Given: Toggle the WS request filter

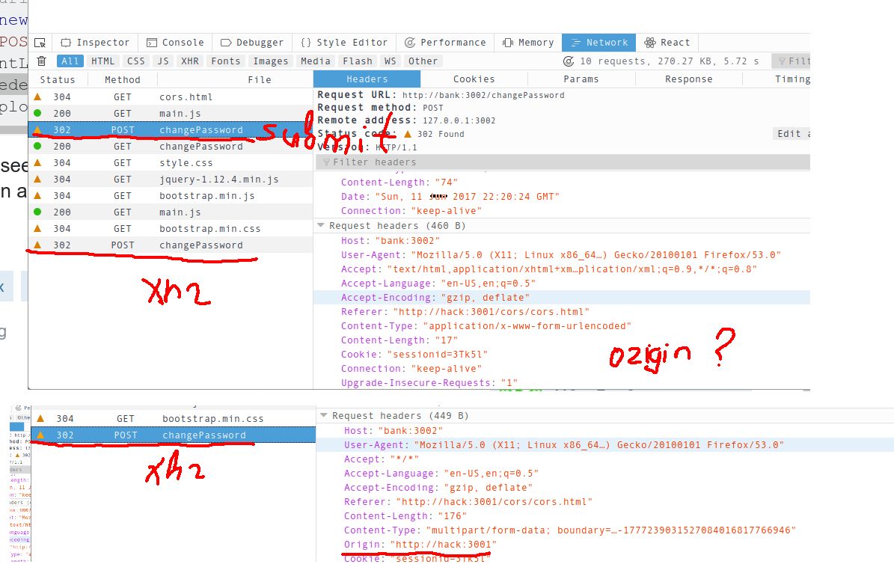Looking at the screenshot, I should (x=390, y=61).
